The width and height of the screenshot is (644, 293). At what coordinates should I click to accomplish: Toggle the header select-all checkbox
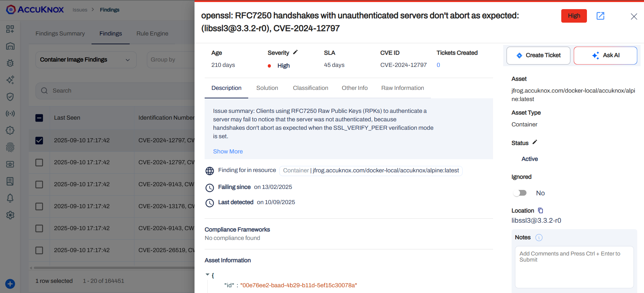(39, 118)
